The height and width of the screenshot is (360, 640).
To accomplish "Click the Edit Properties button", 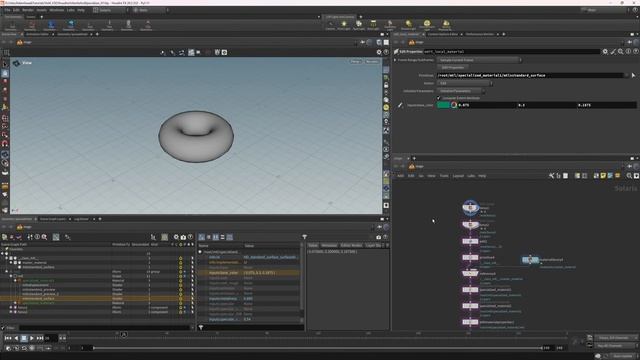I will tap(453, 67).
